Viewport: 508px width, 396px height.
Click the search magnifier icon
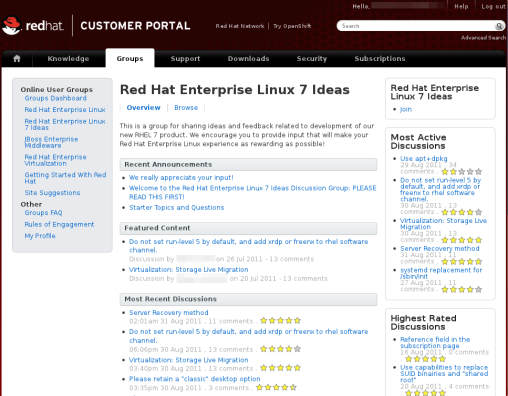coord(499,26)
